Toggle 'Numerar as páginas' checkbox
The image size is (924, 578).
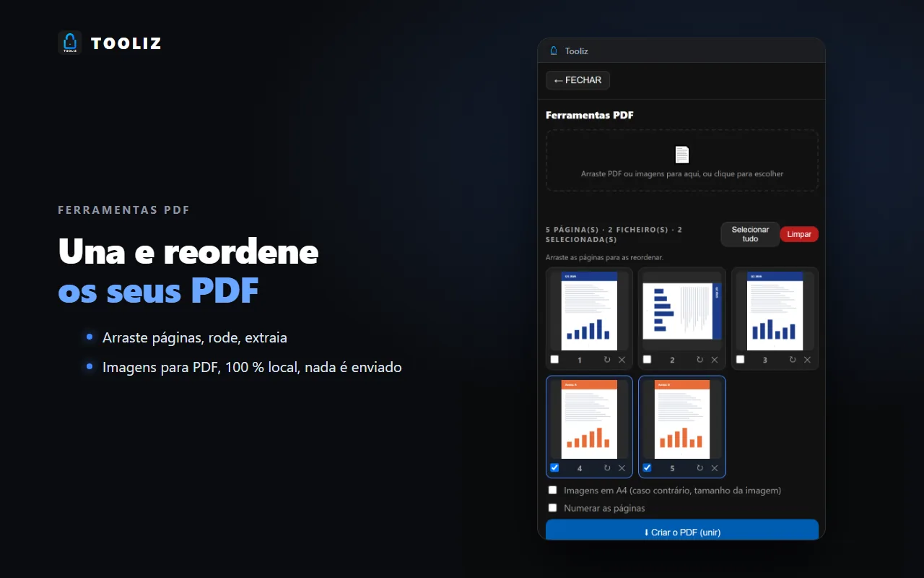pos(553,508)
